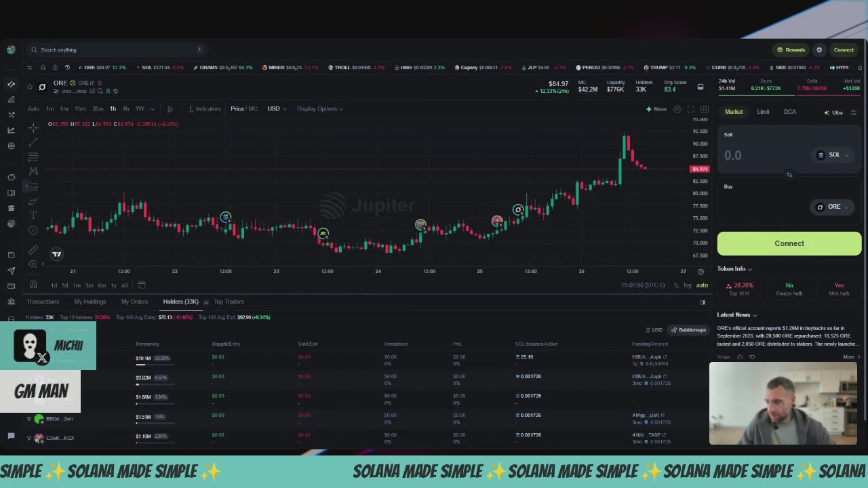Click the Rewards button
The width and height of the screenshot is (868, 488).
point(791,49)
